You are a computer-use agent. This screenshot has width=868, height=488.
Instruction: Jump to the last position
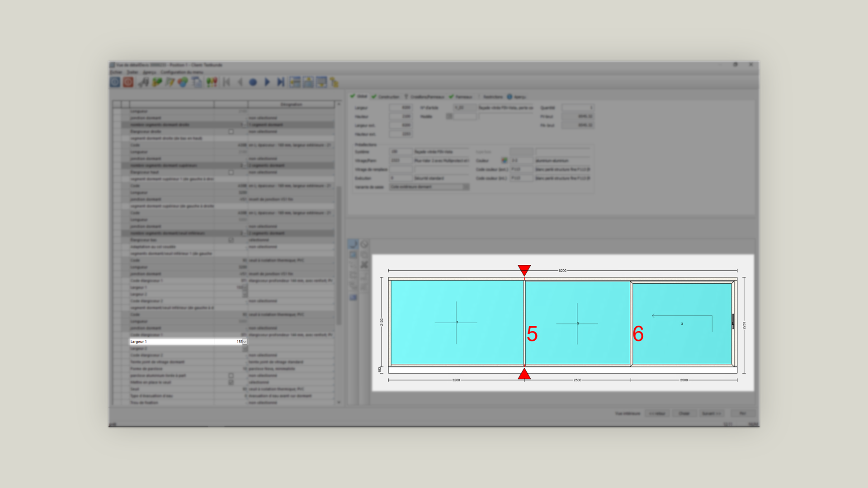click(281, 82)
